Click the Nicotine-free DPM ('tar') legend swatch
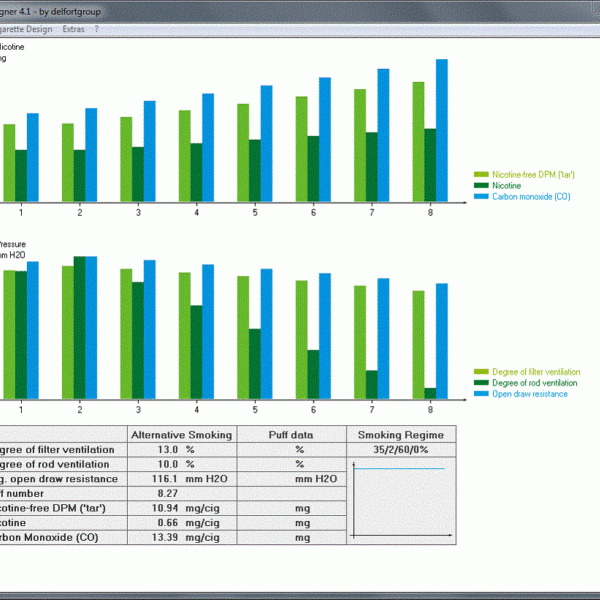 click(x=481, y=174)
